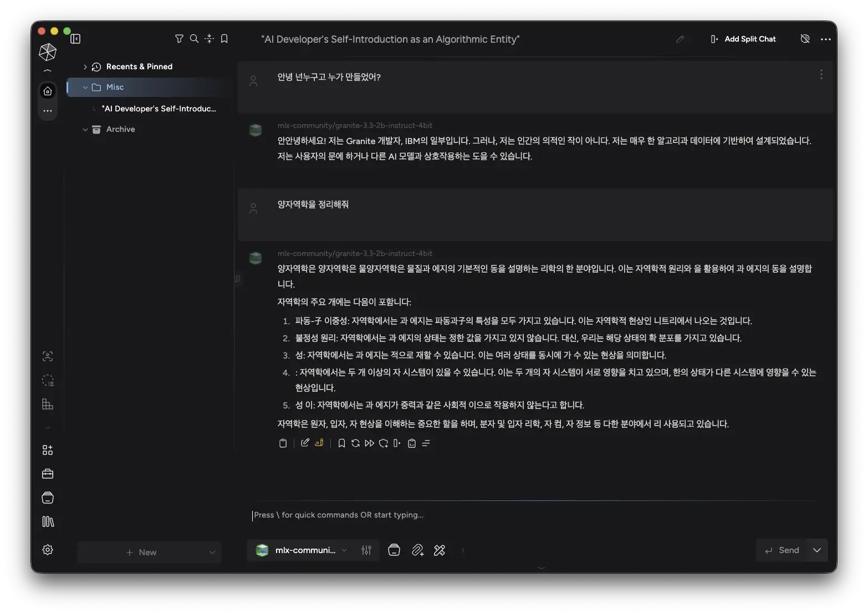Bookmark the quantum mechanics response
This screenshot has width=868, height=614.
[x=341, y=443]
